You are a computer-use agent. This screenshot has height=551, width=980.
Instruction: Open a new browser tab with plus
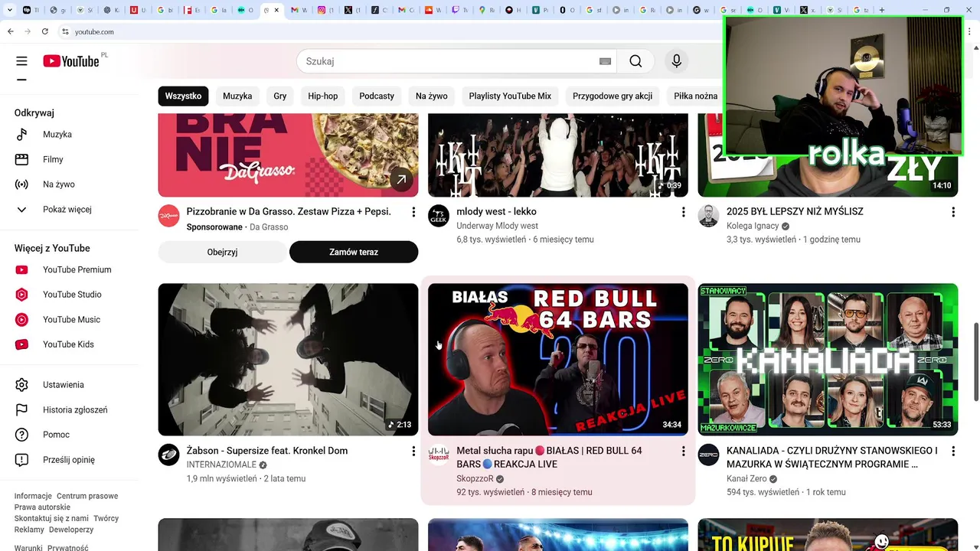(x=882, y=10)
